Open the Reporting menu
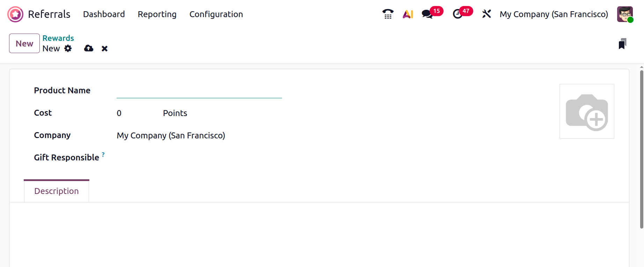Screen dimensions: 644x267 157,14
